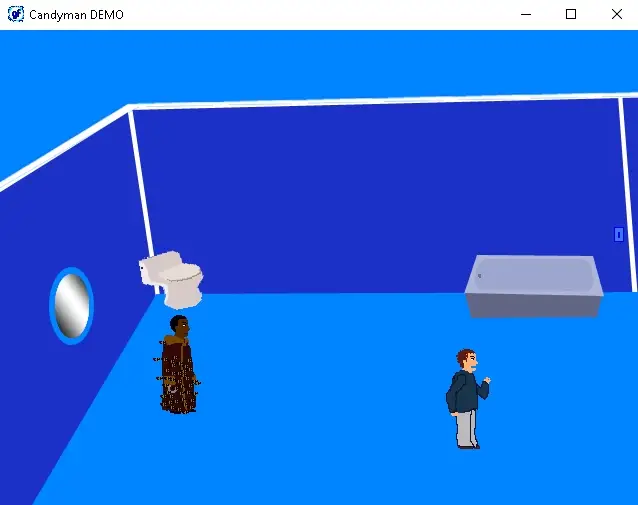Click the man in navy hoodie
The width and height of the screenshot is (638, 505).
click(468, 399)
